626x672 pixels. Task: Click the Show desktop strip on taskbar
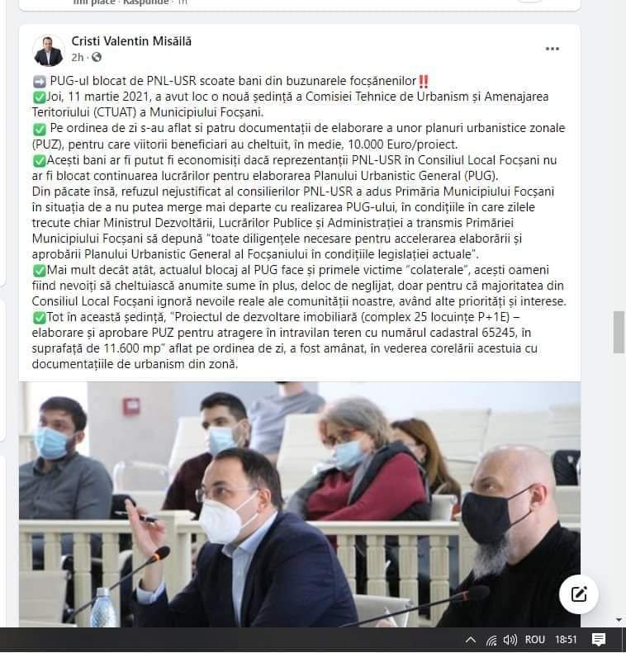(x=624, y=640)
